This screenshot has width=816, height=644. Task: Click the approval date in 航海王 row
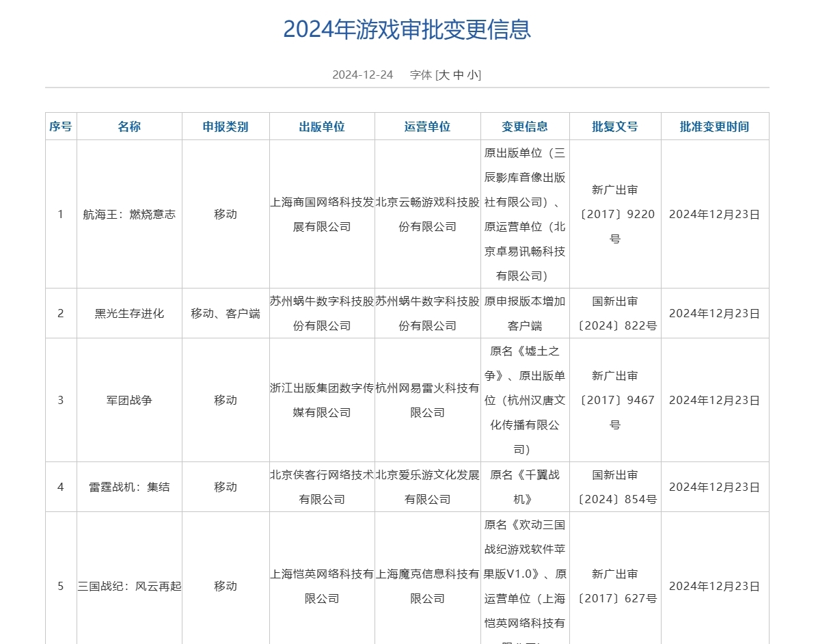(715, 215)
